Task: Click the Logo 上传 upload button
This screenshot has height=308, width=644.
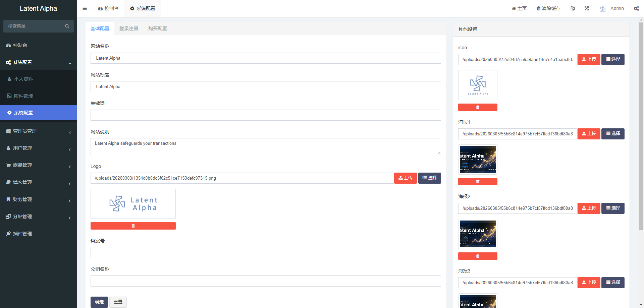Action: pos(405,178)
